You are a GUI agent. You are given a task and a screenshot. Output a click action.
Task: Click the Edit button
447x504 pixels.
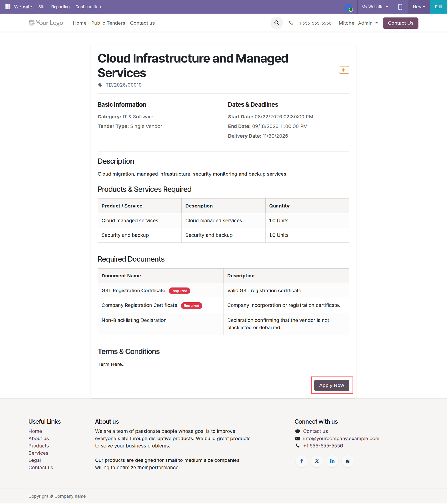(438, 7)
